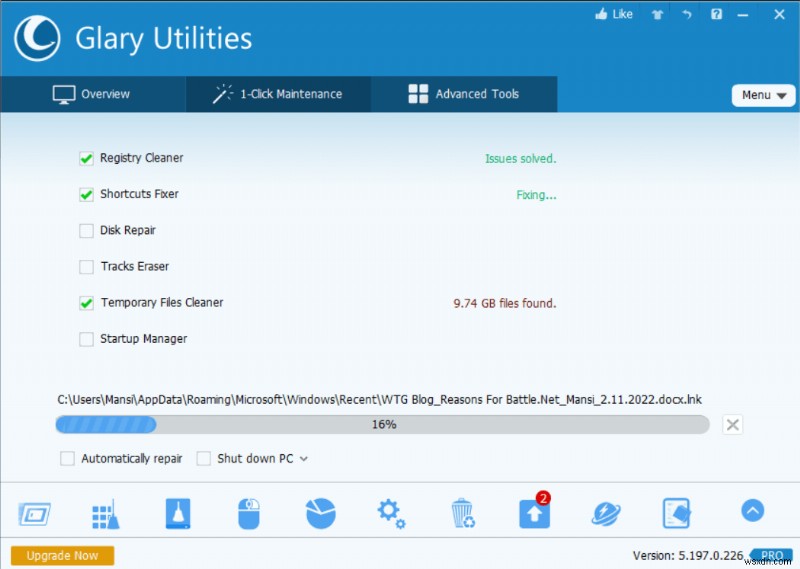Open the browser assistant planet icon
The image size is (800, 569).
click(606, 513)
